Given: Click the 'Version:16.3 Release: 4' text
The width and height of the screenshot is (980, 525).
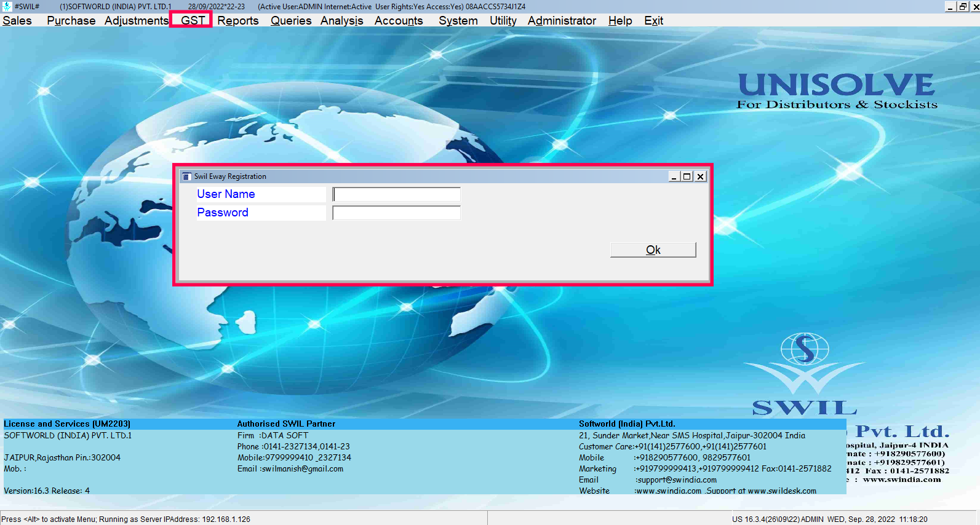Looking at the screenshot, I should coord(47,491).
